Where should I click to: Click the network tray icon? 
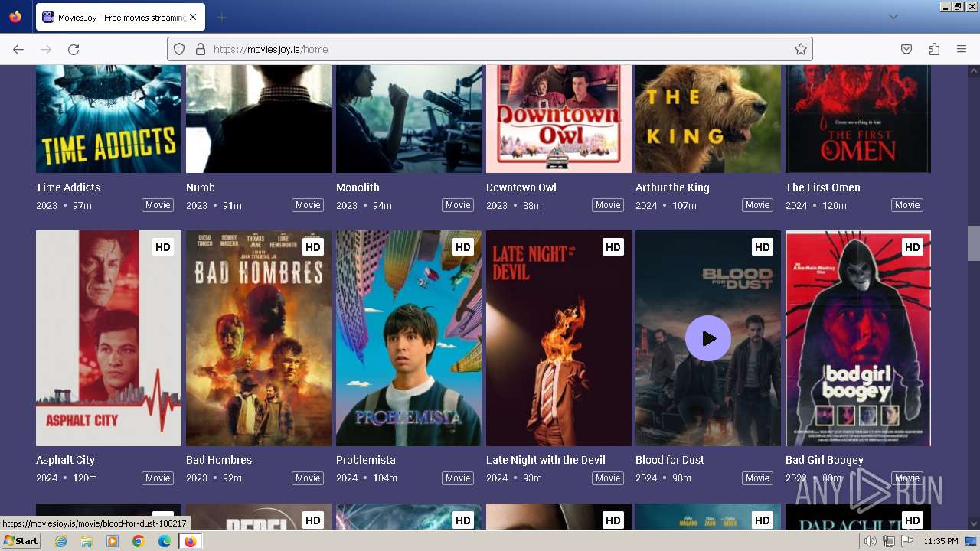pyautogui.click(x=889, y=541)
